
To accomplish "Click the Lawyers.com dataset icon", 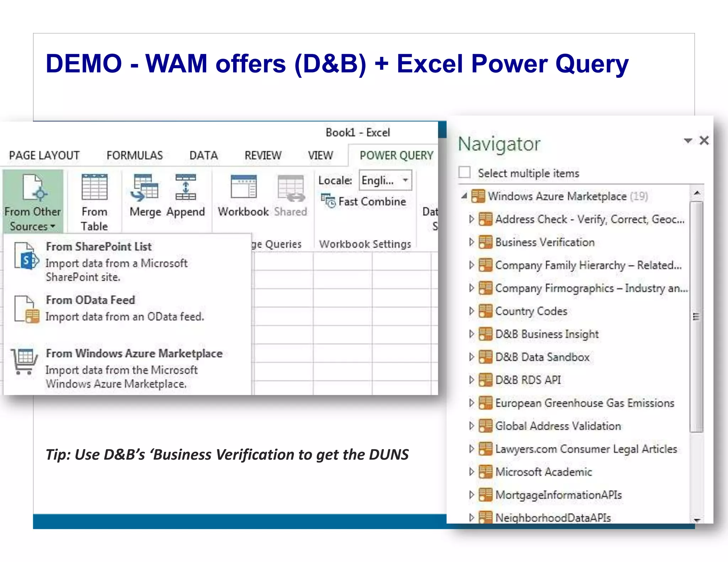I will click(485, 449).
